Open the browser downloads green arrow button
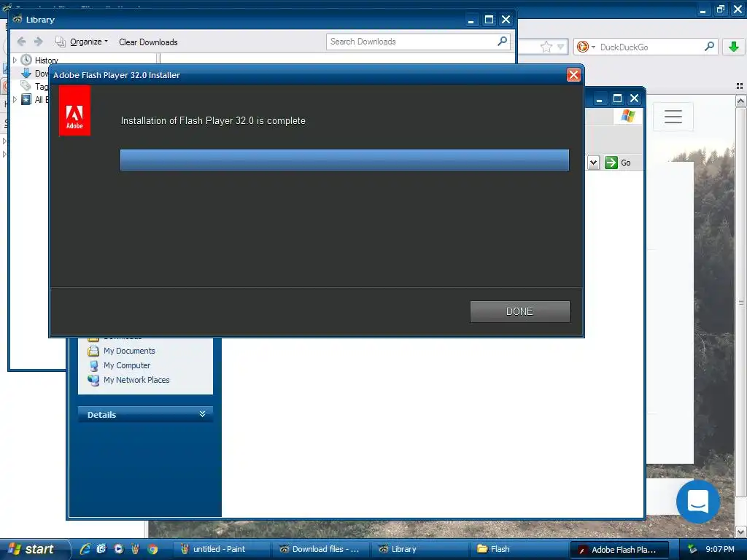Screen dimensions: 747x560 tap(734, 47)
